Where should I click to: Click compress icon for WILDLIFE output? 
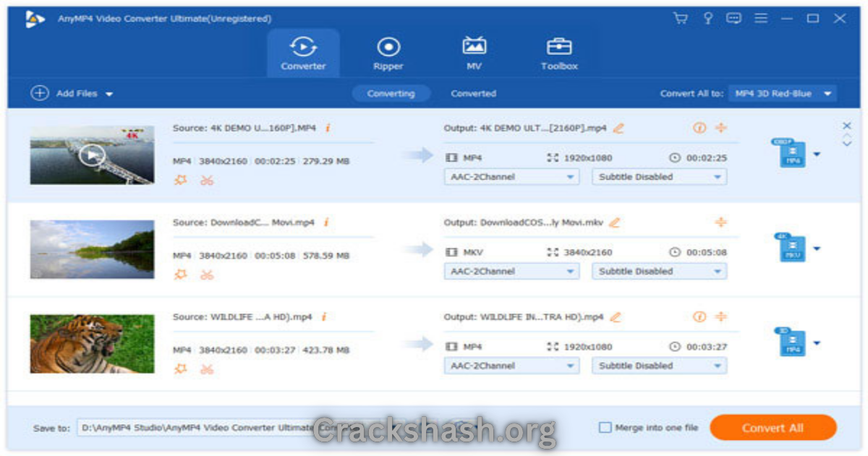(720, 317)
